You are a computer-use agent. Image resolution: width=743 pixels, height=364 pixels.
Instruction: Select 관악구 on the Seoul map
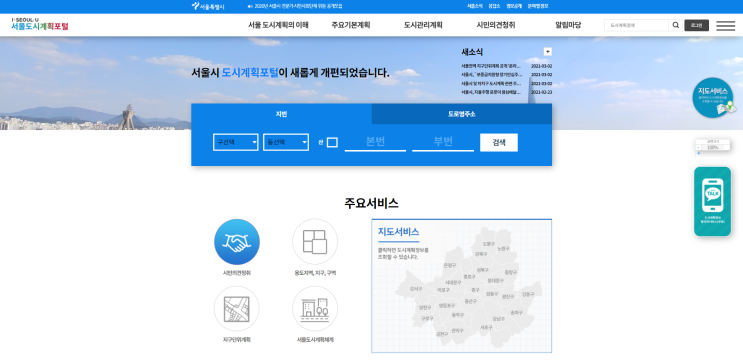tap(457, 330)
